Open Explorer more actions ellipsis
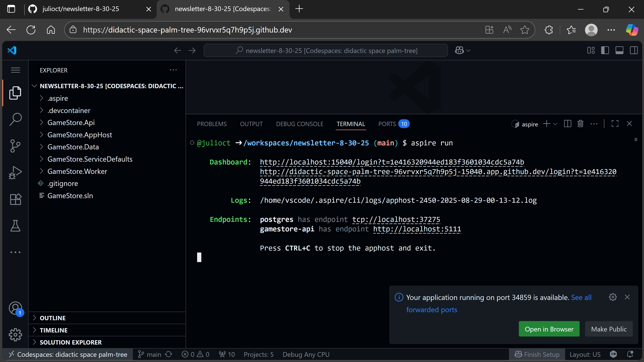Screen dimensions: 644x362 [173, 70]
